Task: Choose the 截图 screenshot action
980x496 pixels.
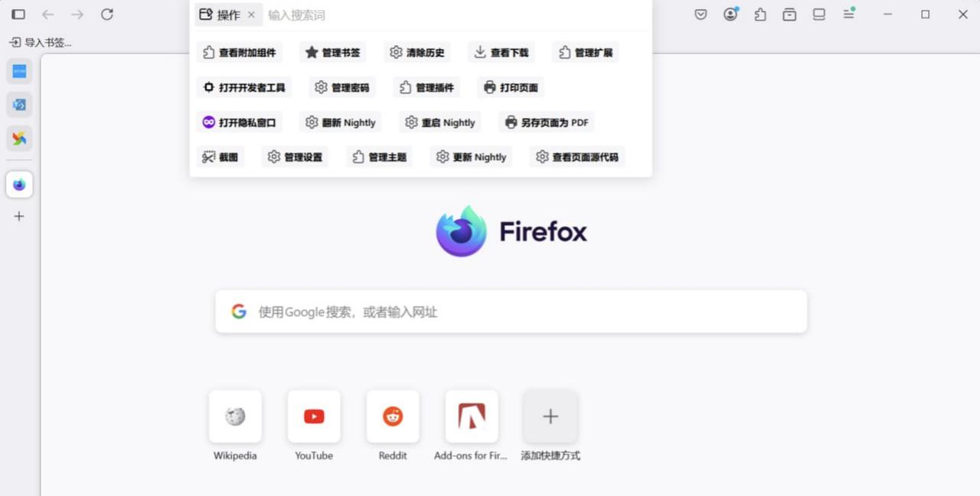Action: click(x=220, y=157)
